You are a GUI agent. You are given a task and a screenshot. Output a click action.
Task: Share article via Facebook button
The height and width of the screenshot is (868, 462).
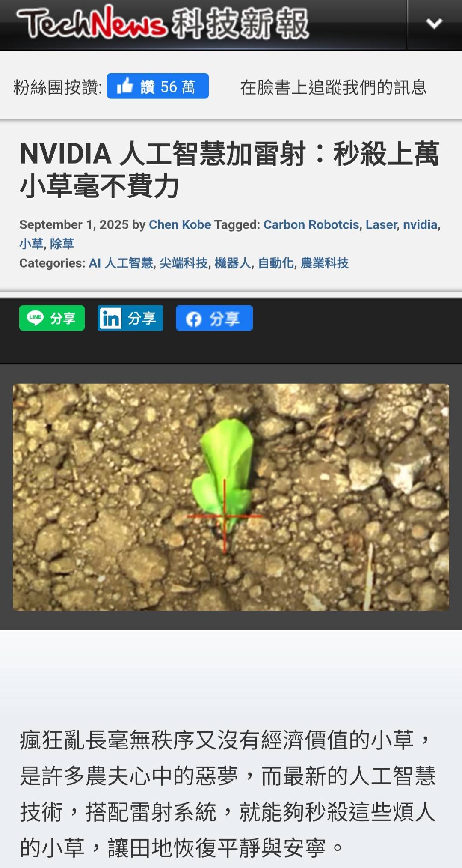point(214,318)
